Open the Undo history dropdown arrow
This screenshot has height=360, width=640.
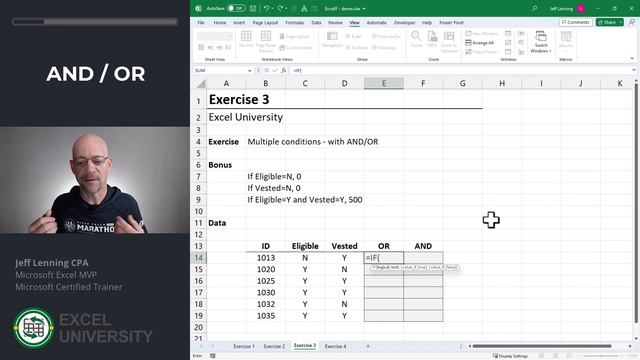(x=272, y=9)
